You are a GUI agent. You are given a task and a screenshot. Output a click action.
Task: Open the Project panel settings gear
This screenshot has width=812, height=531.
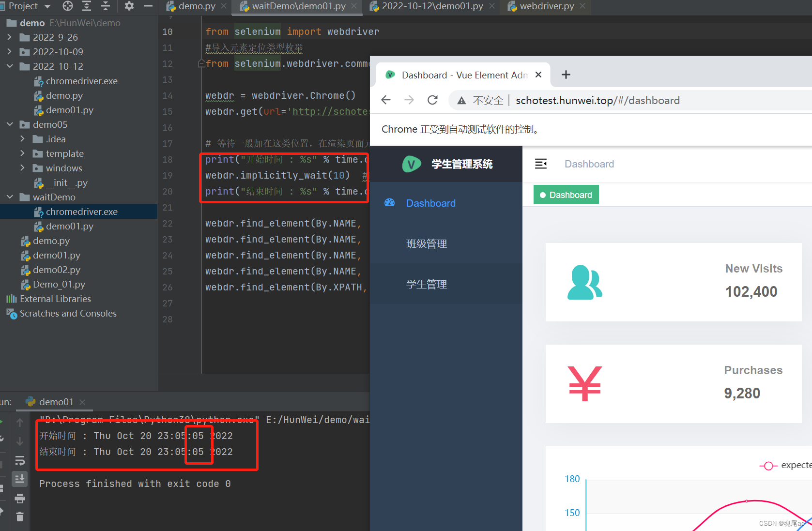[x=129, y=7]
